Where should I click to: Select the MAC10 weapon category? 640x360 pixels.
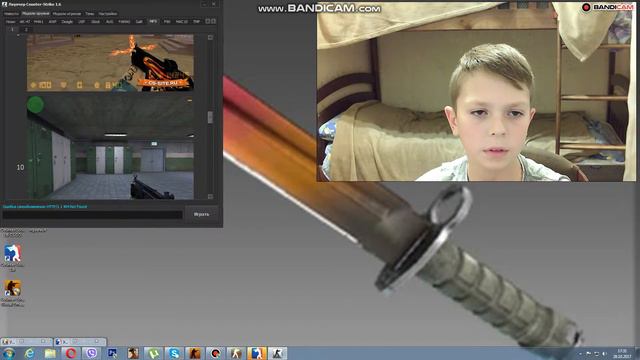(x=182, y=22)
